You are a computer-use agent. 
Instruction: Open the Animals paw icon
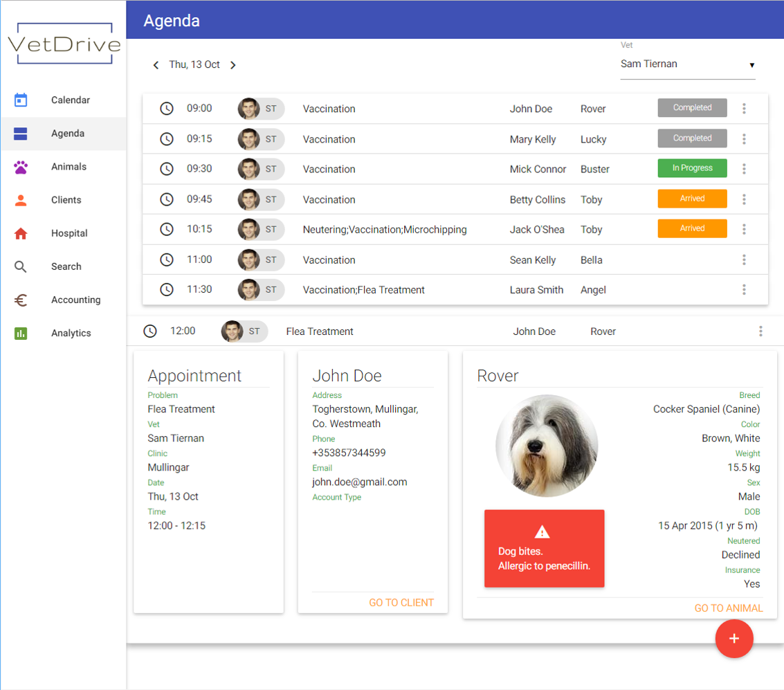click(21, 167)
